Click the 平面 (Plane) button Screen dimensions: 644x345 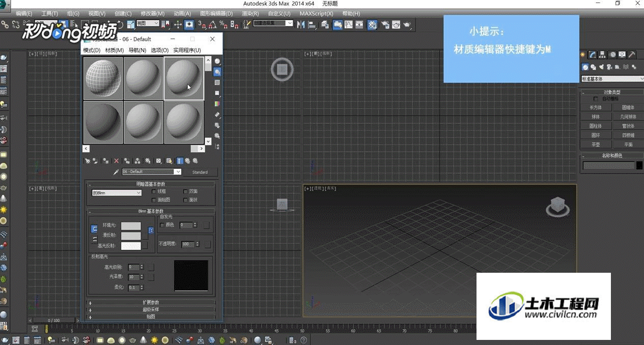[x=628, y=145]
